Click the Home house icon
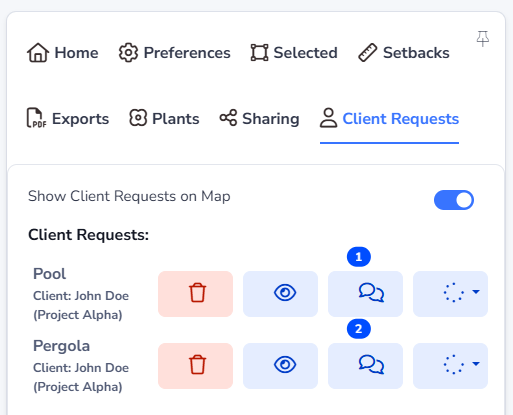The height and width of the screenshot is (415, 513). (38, 53)
